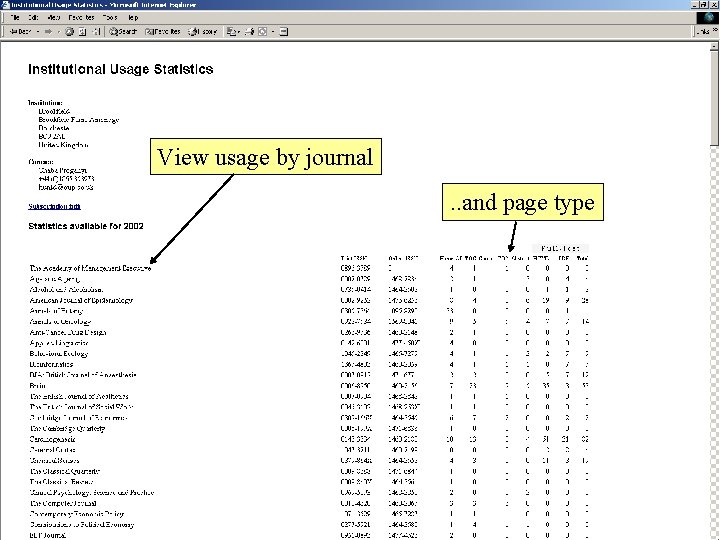Stop page loading with the Stop icon

pos(69,32)
